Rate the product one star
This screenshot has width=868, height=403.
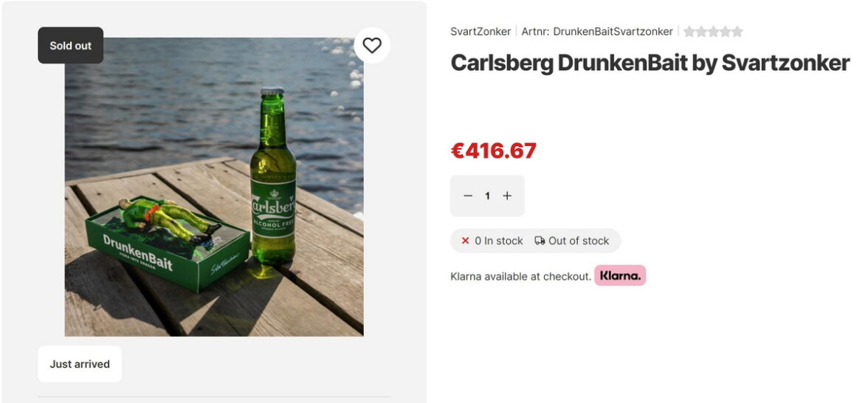click(x=689, y=32)
